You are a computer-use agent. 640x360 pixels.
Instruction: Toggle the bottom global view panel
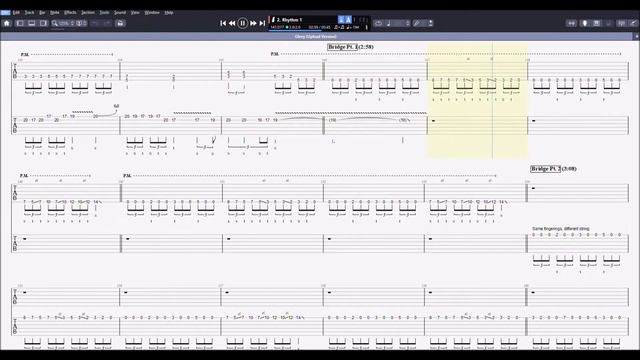point(31,23)
